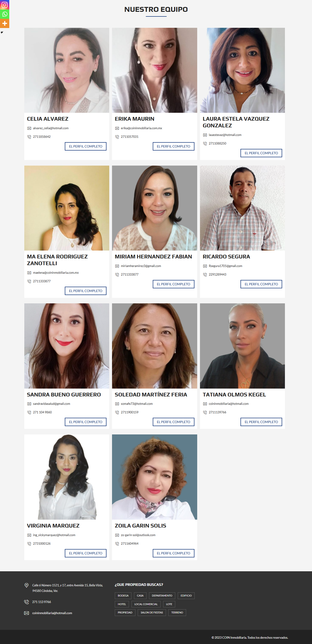The image size is (312, 644).
Task: Click the footer location pin icon
Action: [26, 585]
